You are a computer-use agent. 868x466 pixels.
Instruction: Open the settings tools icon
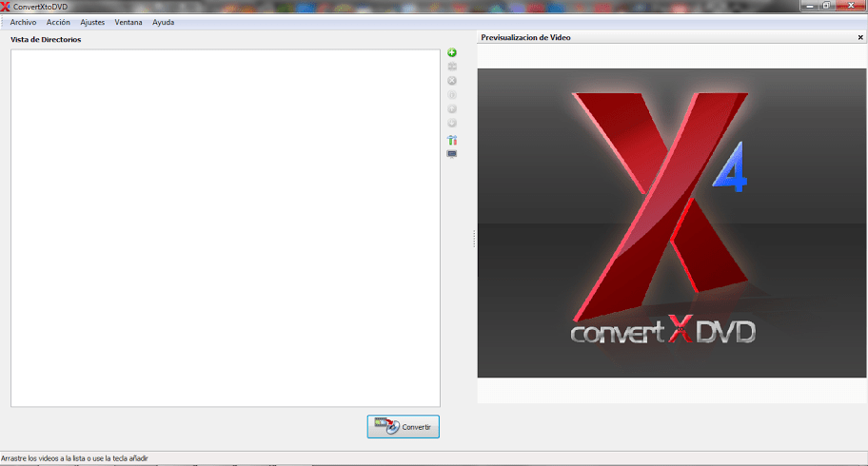tap(452, 140)
